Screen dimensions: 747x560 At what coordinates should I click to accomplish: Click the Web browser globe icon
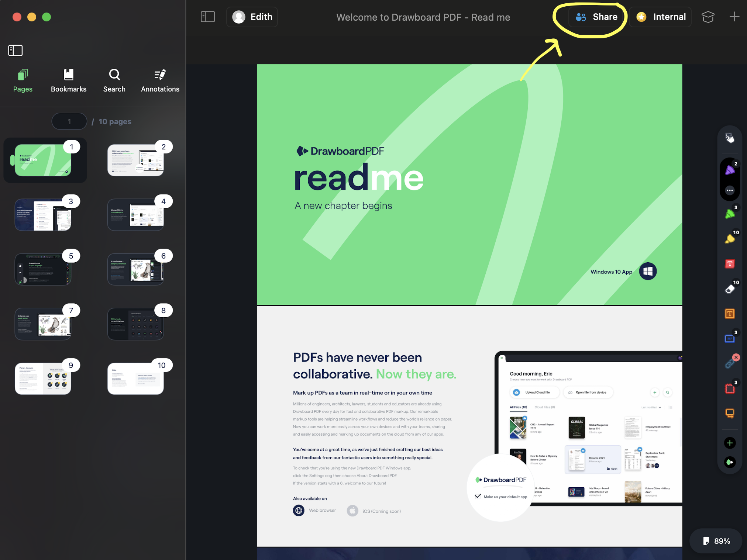pyautogui.click(x=299, y=511)
